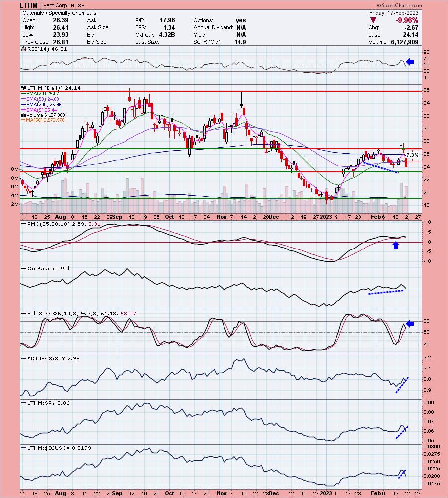
Task: Click the Volume 6,127,909 legend entry
Action: click(43, 115)
